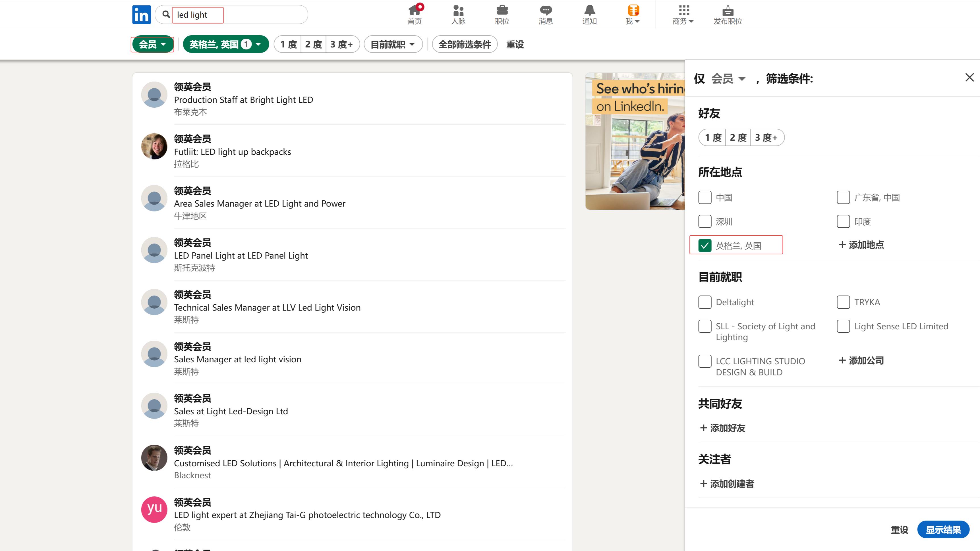
Task: Open 'LED light expert at Zhejiang Tai-G' result
Action: point(307,515)
